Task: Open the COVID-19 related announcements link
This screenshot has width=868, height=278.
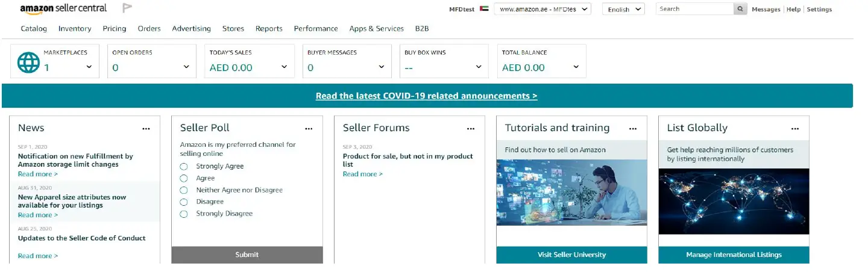Action: [x=427, y=96]
